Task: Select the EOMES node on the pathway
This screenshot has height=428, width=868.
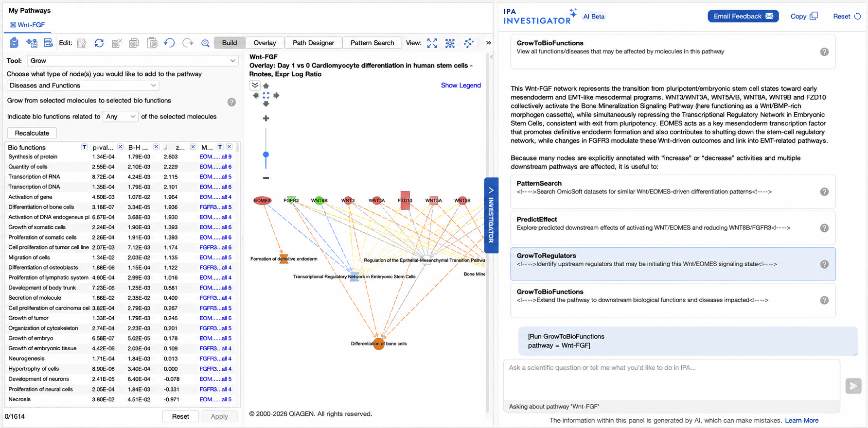Action: [x=262, y=200]
